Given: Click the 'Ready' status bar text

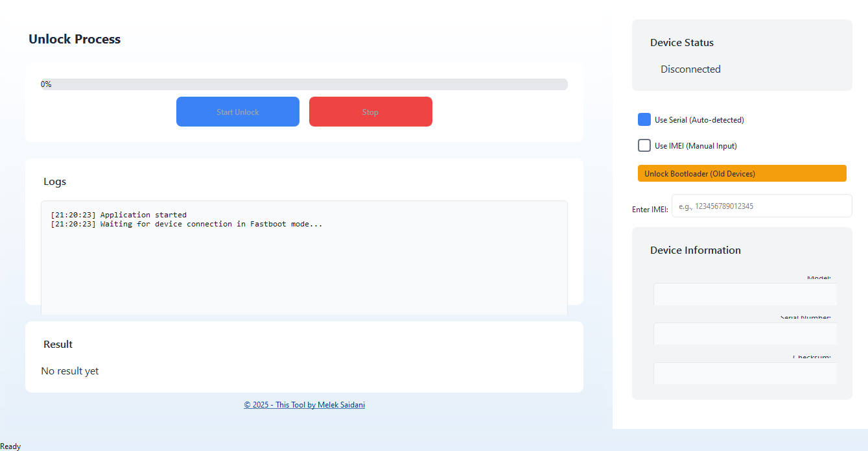Looking at the screenshot, I should point(10,446).
